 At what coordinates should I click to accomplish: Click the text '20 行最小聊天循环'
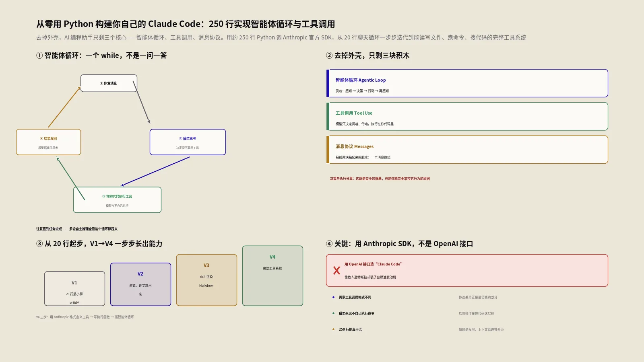pyautogui.click(x=74, y=298)
